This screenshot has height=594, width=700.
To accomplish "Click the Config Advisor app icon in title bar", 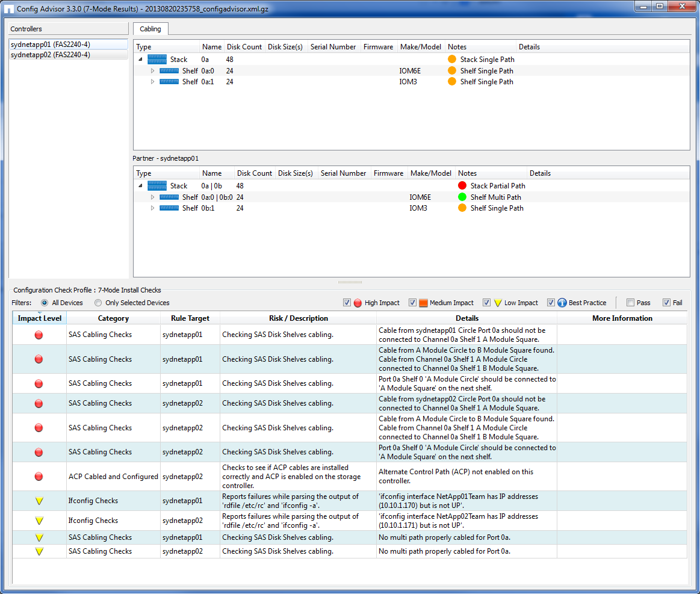I will 9,9.
